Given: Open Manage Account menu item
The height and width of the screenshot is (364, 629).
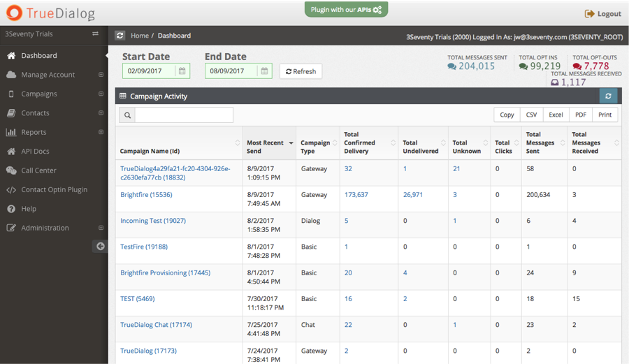Looking at the screenshot, I should pos(48,75).
